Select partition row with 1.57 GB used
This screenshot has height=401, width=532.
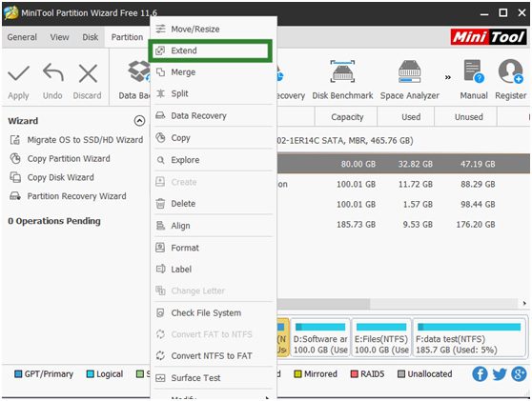click(x=403, y=205)
